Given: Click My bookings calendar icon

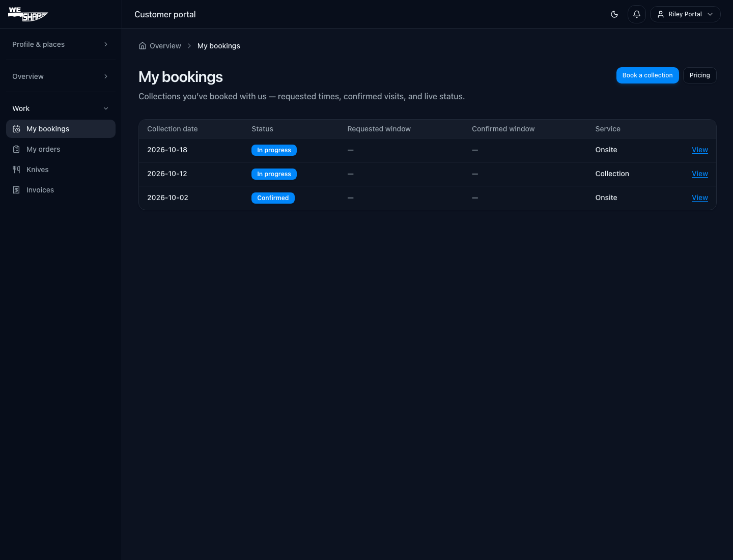Looking at the screenshot, I should [x=16, y=129].
